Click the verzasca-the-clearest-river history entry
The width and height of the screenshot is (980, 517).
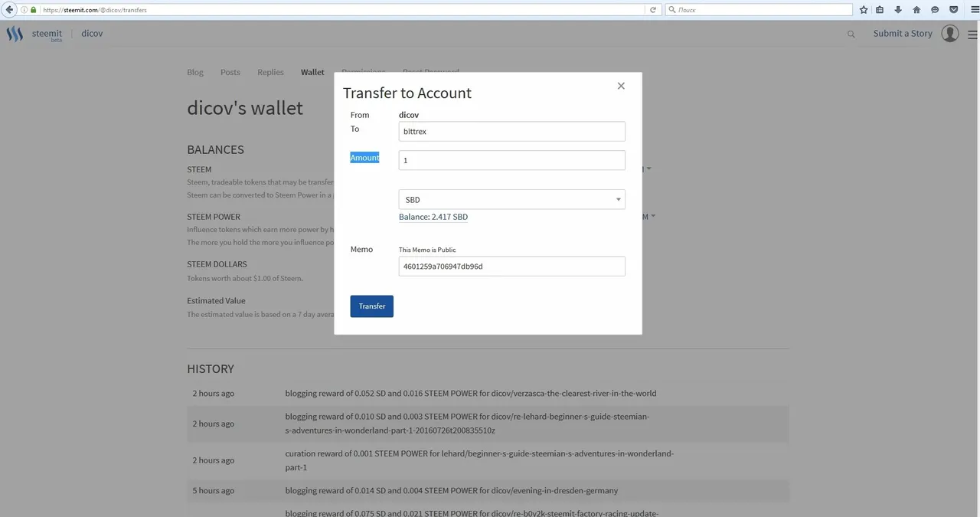tap(471, 393)
